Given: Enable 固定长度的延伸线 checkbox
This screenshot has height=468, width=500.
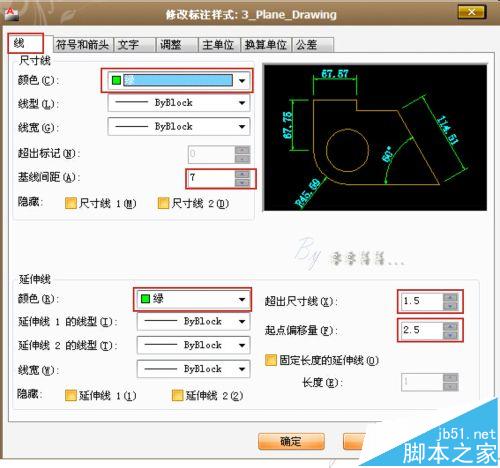Looking at the screenshot, I should tap(271, 360).
